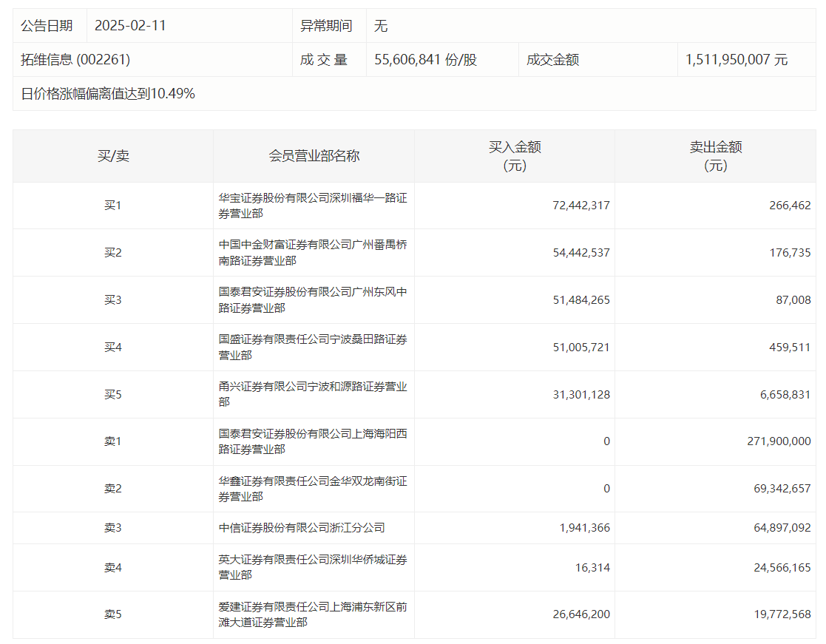Select the 卖5 row label
This screenshot has height=644, width=826.
click(112, 614)
